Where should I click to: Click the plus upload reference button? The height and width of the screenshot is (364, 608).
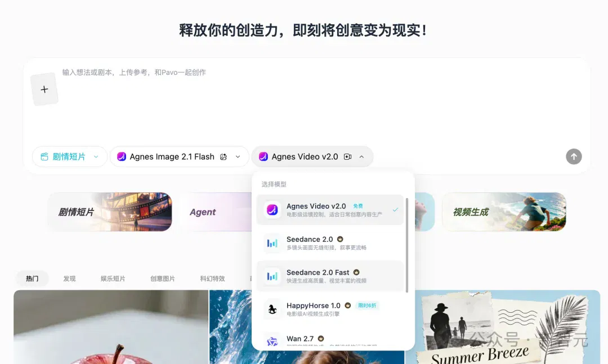click(x=44, y=89)
